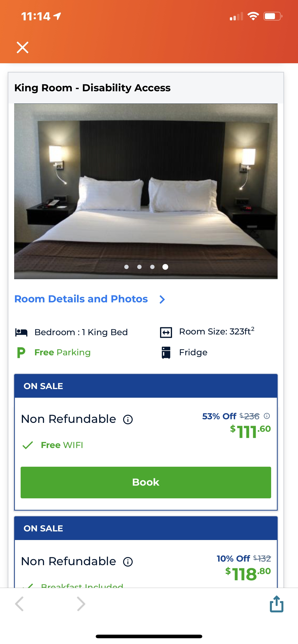Tap the king bed room photo
The image size is (298, 644).
146,190
